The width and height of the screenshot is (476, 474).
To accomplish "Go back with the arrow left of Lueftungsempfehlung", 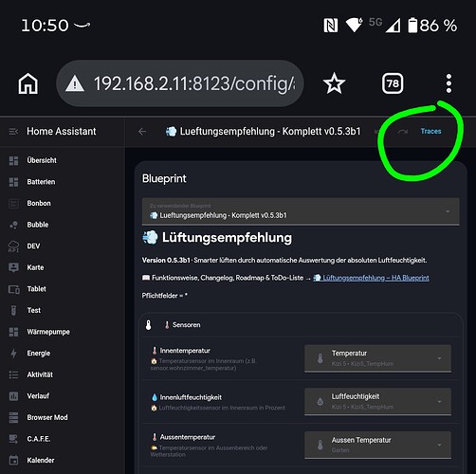I will pyautogui.click(x=142, y=132).
